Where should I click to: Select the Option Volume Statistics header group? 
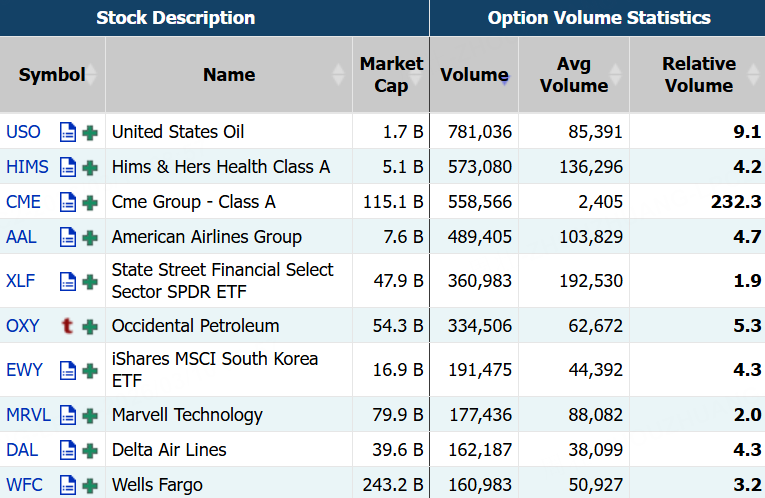[x=599, y=18]
